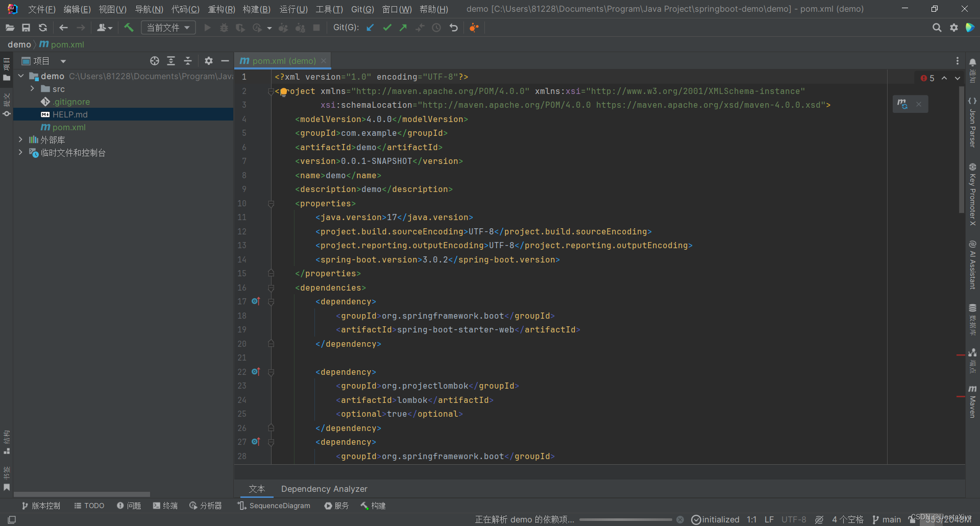980x526 pixels.
Task: Toggle fold for properties block at line 10
Action: click(x=271, y=204)
